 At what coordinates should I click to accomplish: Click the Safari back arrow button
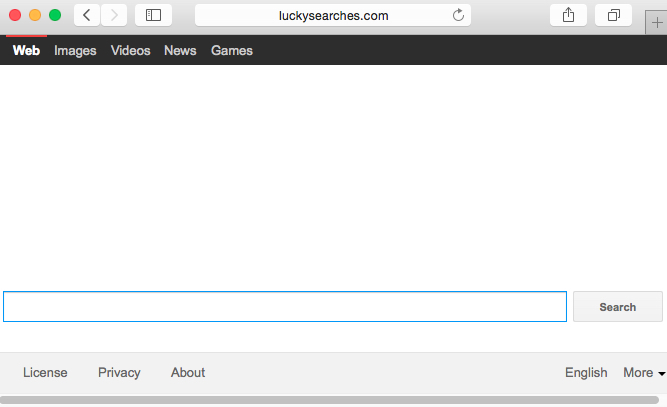(x=87, y=15)
